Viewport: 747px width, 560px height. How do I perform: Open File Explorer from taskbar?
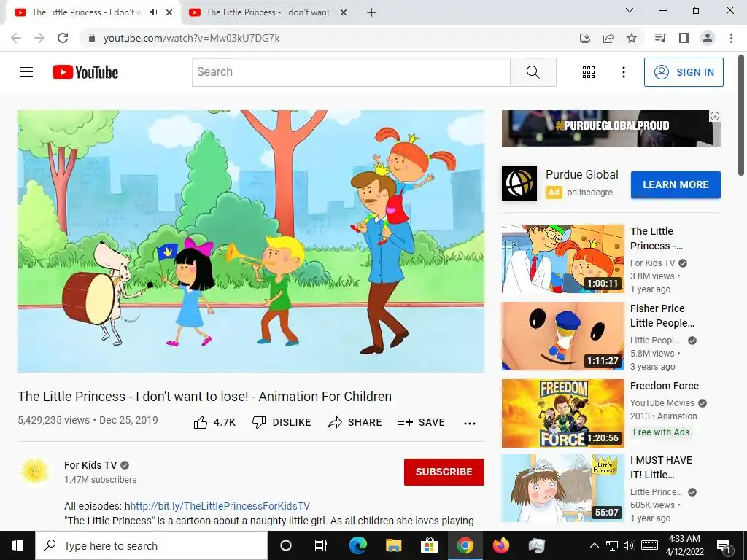pyautogui.click(x=393, y=545)
